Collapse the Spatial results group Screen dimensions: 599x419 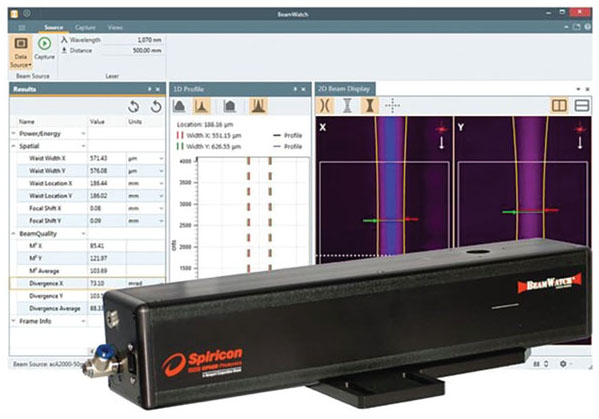pos(14,146)
